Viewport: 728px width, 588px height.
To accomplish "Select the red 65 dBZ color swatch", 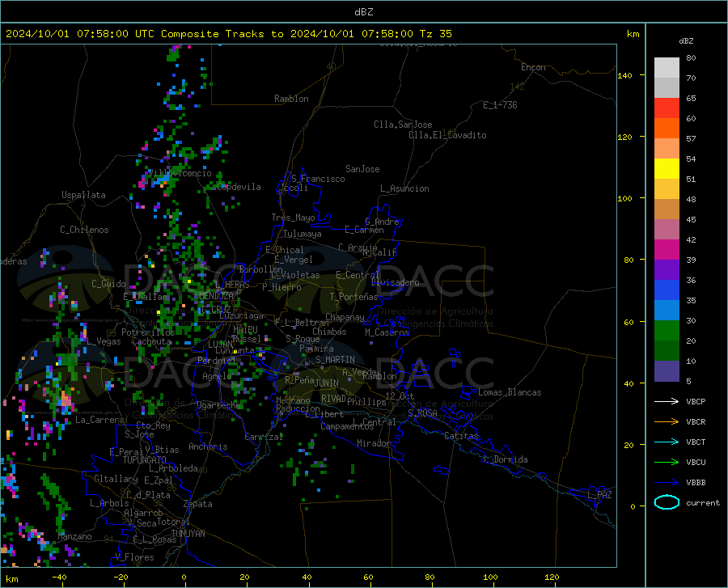I will click(x=667, y=108).
